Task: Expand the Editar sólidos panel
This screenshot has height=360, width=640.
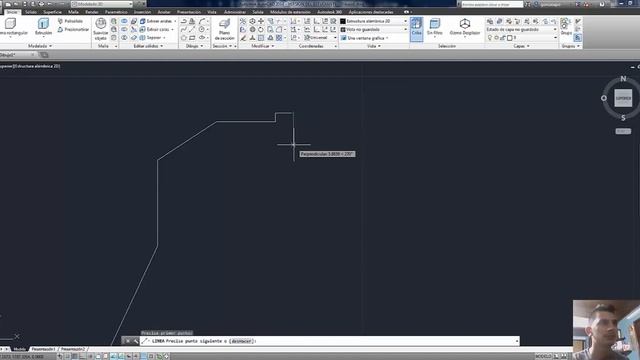Action: 148,46
